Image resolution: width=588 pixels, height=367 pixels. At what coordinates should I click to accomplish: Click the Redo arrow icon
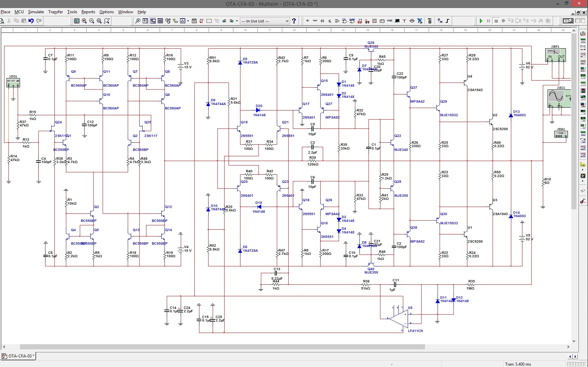[39, 21]
